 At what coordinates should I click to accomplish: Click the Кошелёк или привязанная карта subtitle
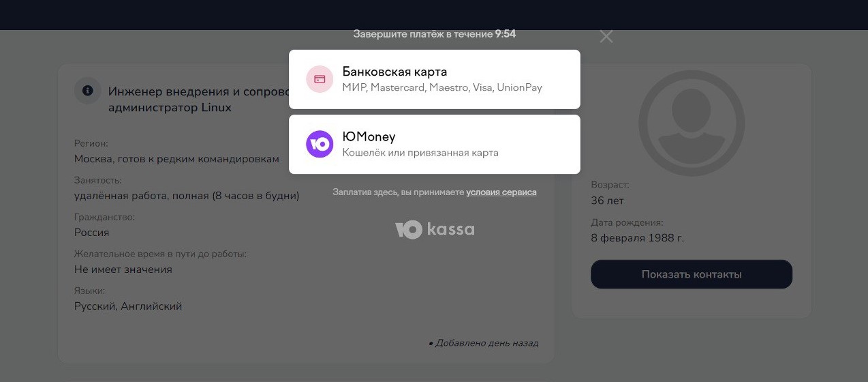420,152
